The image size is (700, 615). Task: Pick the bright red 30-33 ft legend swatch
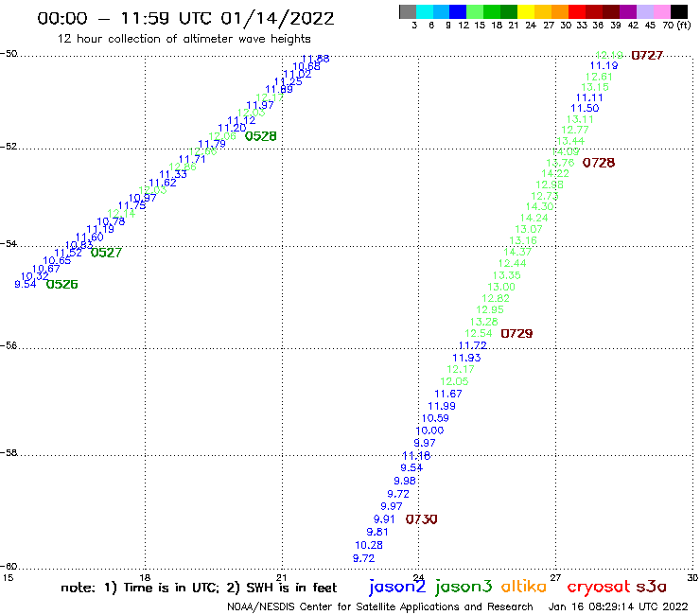pos(577,11)
